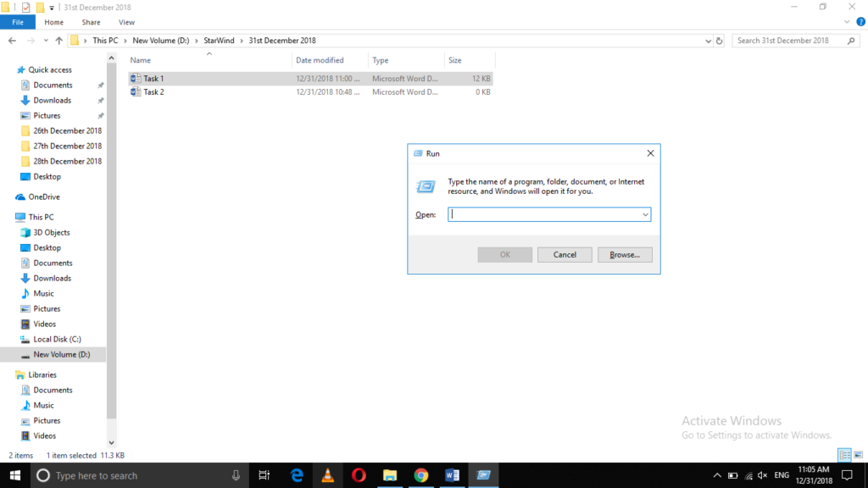The height and width of the screenshot is (488, 868).
Task: Click the Up one level arrow
Action: pos(59,41)
